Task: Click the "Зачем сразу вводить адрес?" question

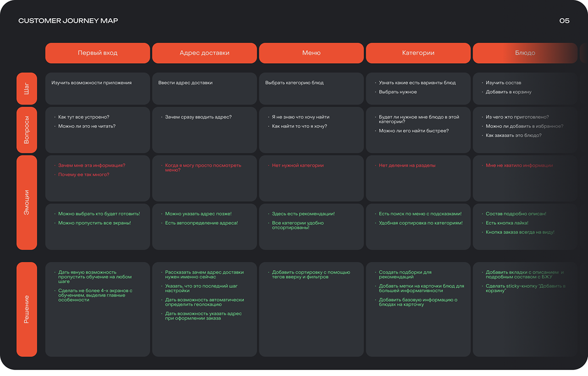Action: click(198, 117)
